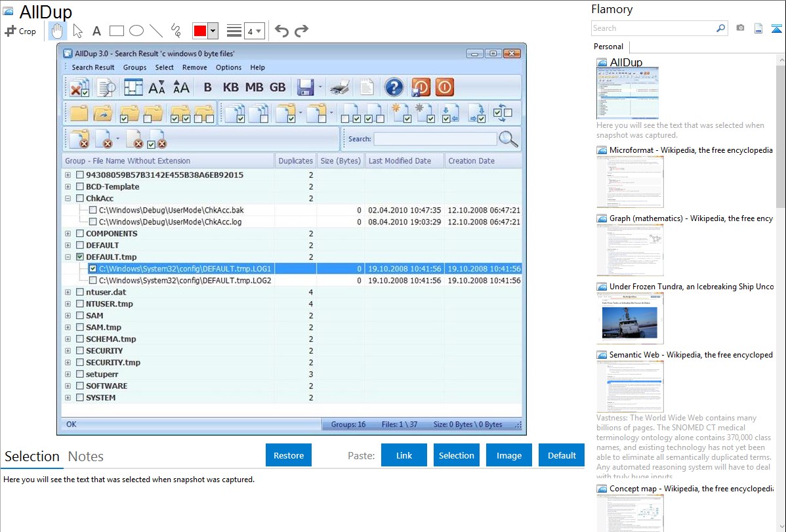
Task: Activate the hand pan tool
Action: [x=57, y=31]
